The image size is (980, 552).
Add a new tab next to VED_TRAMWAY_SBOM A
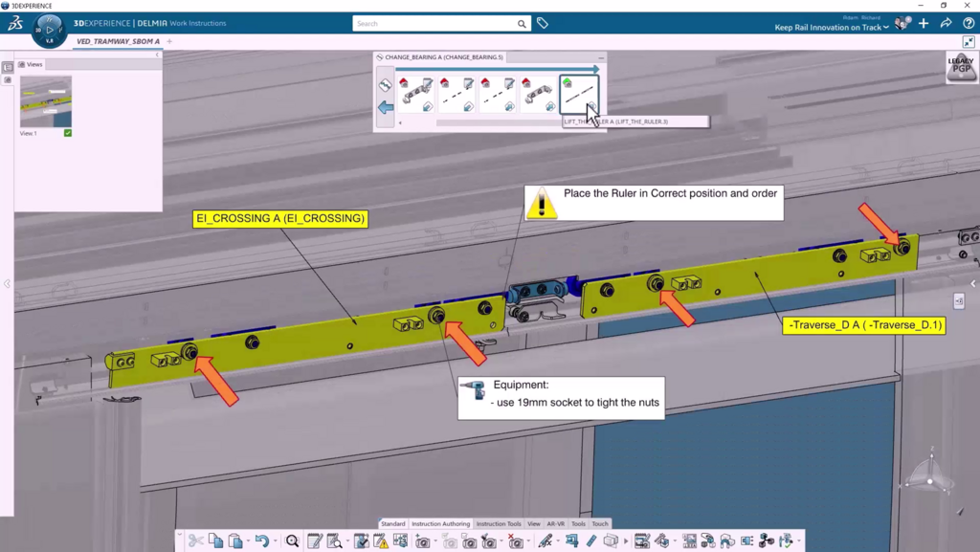(x=170, y=42)
